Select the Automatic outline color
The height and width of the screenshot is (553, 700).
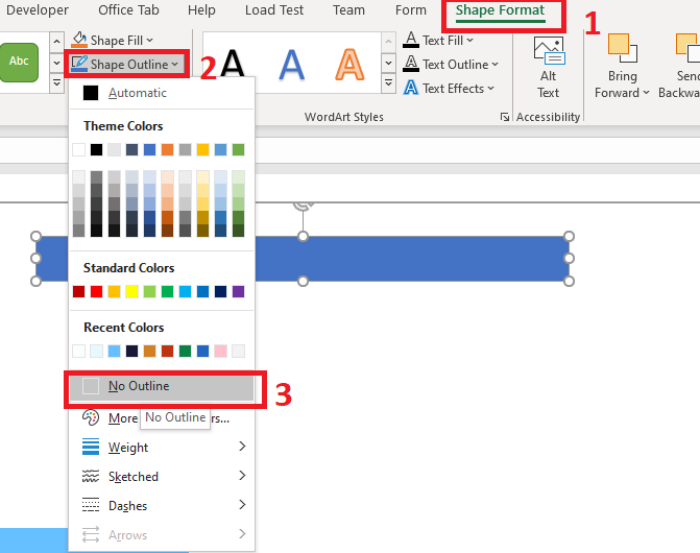coord(162,93)
